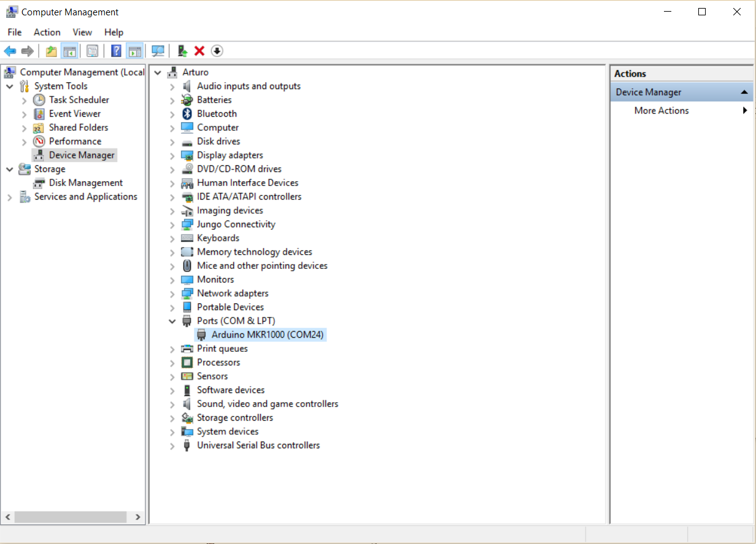Viewport: 756px width, 544px height.
Task: Open More Actions submenu
Action: [661, 111]
